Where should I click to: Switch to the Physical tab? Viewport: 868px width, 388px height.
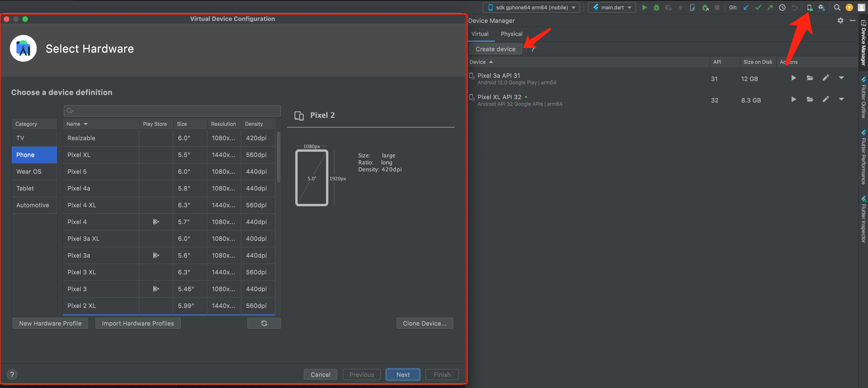pyautogui.click(x=511, y=34)
